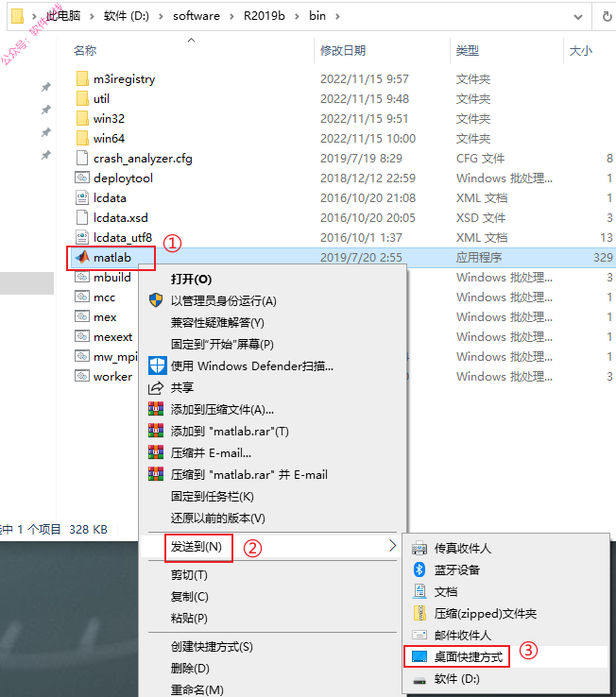Image resolution: width=616 pixels, height=697 pixels.
Task: Click the matlab application icon
Action: [x=82, y=257]
